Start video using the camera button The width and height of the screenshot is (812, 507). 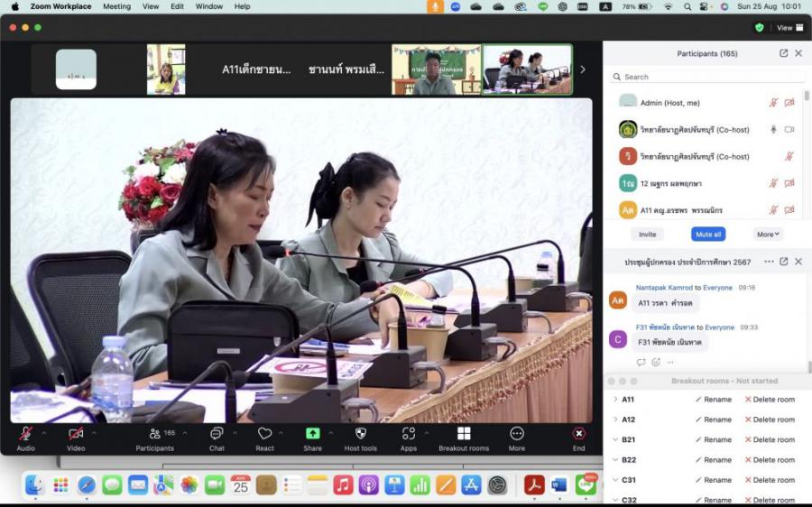click(76, 434)
